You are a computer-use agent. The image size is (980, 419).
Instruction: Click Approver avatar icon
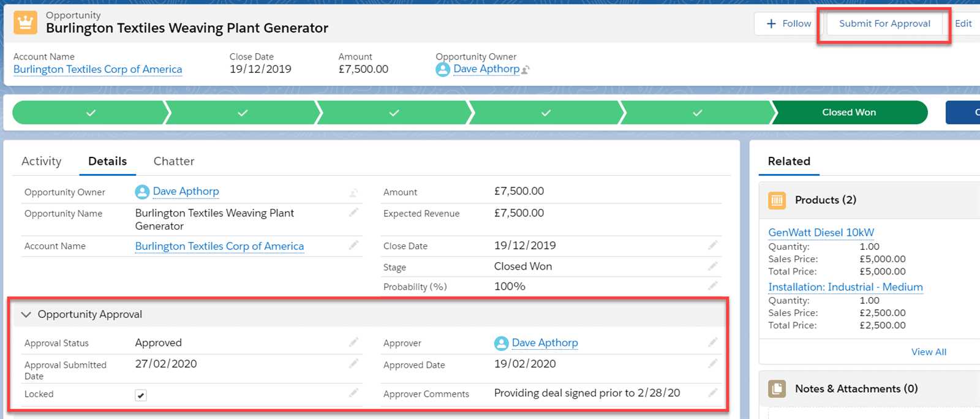501,343
